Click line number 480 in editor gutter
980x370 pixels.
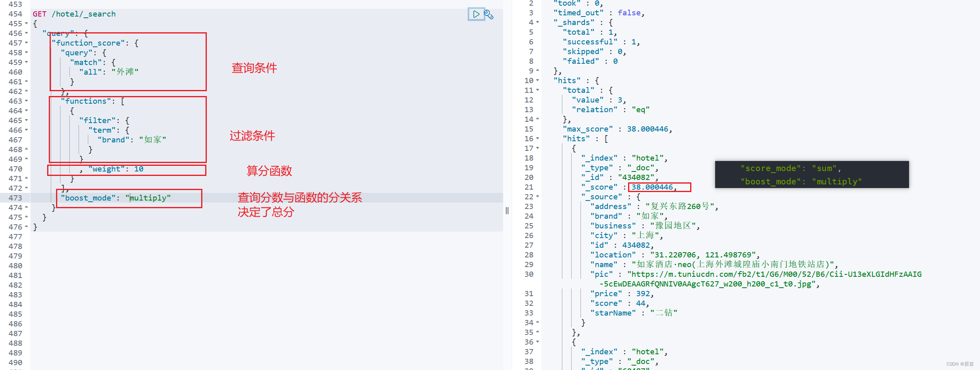(15, 266)
